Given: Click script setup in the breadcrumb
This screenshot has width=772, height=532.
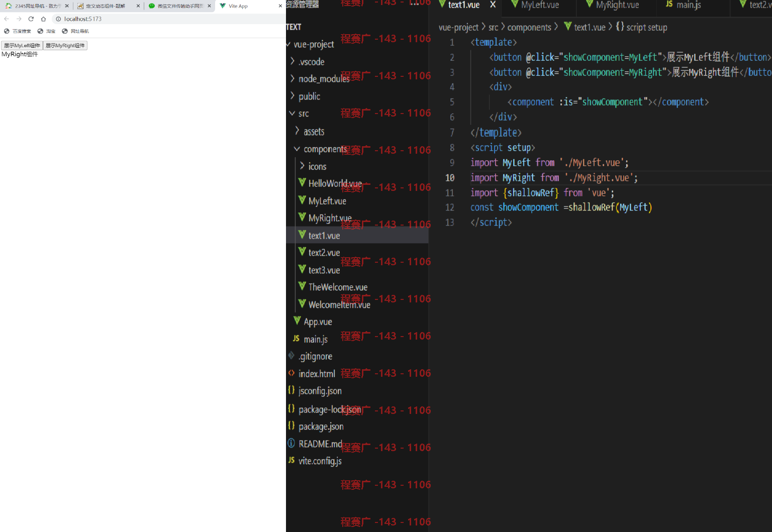Looking at the screenshot, I should (x=646, y=28).
